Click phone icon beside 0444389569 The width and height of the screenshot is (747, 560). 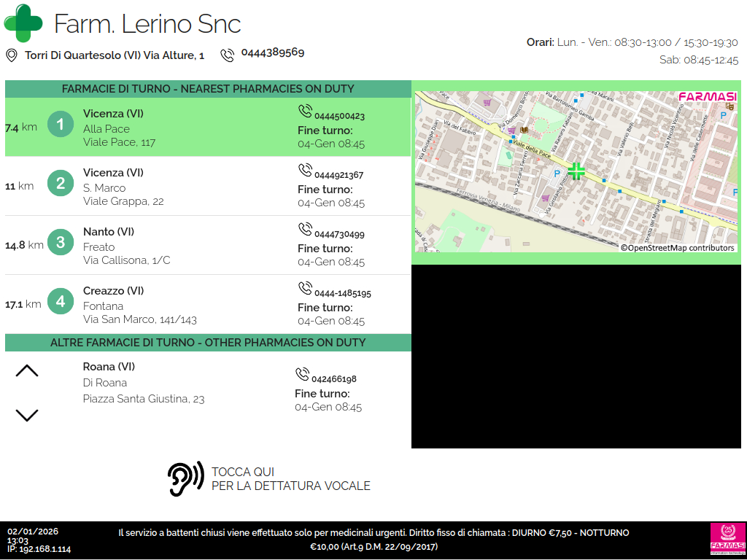pos(228,55)
